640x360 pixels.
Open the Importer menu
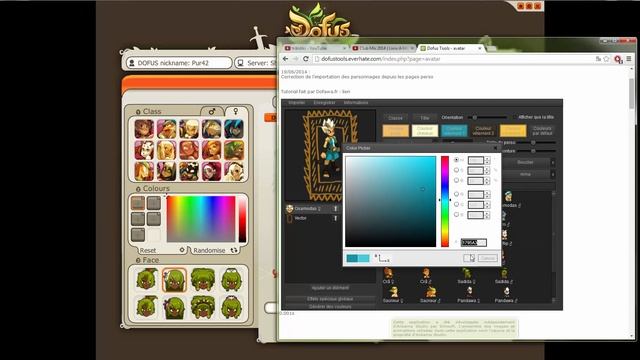coord(297,102)
